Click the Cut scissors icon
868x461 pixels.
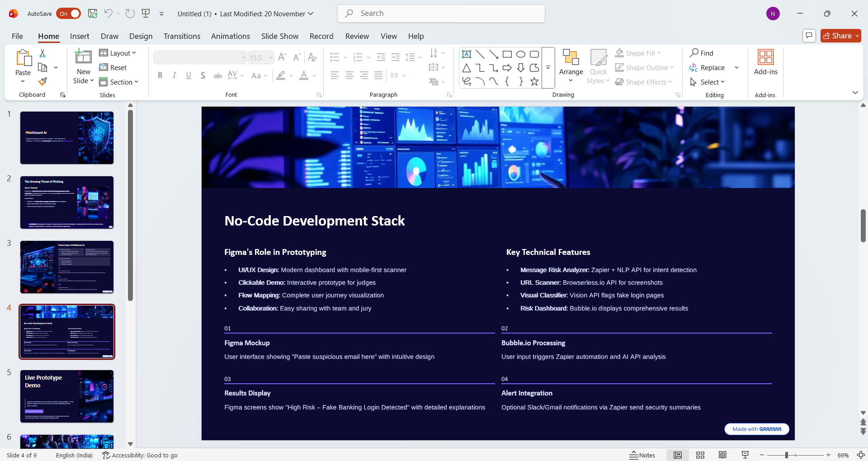(42, 53)
